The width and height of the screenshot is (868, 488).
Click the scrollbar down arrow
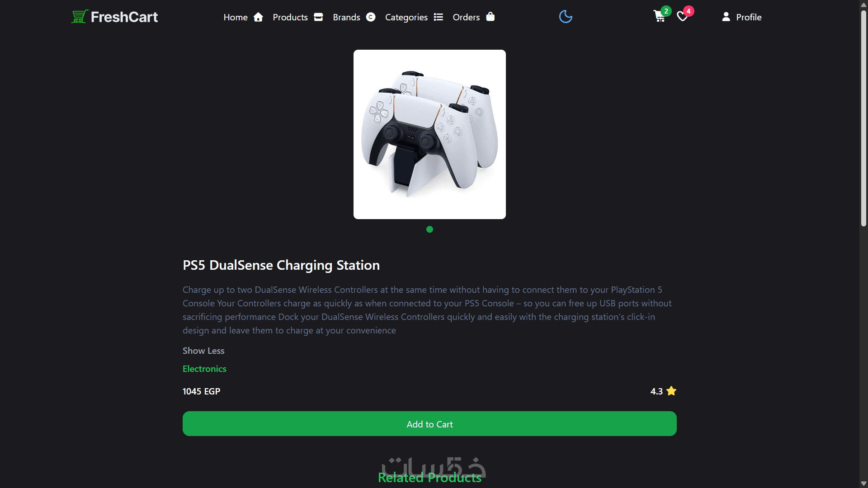pos(863,483)
